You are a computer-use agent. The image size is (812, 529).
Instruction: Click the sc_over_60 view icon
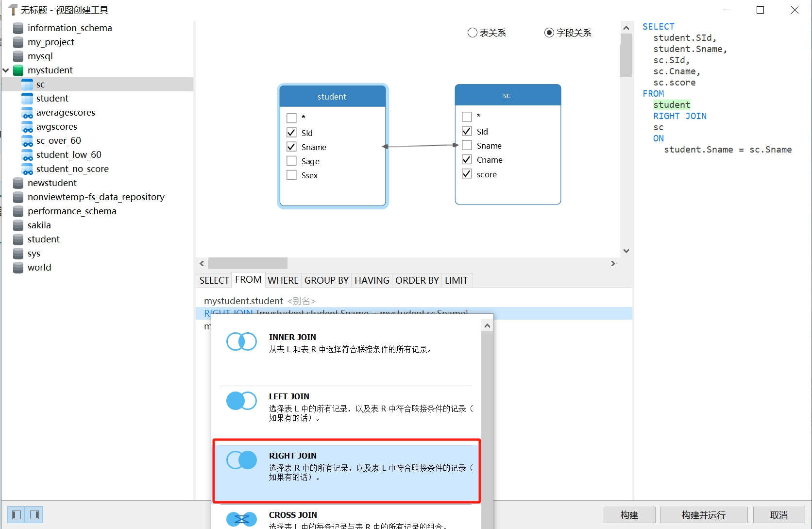click(x=28, y=141)
